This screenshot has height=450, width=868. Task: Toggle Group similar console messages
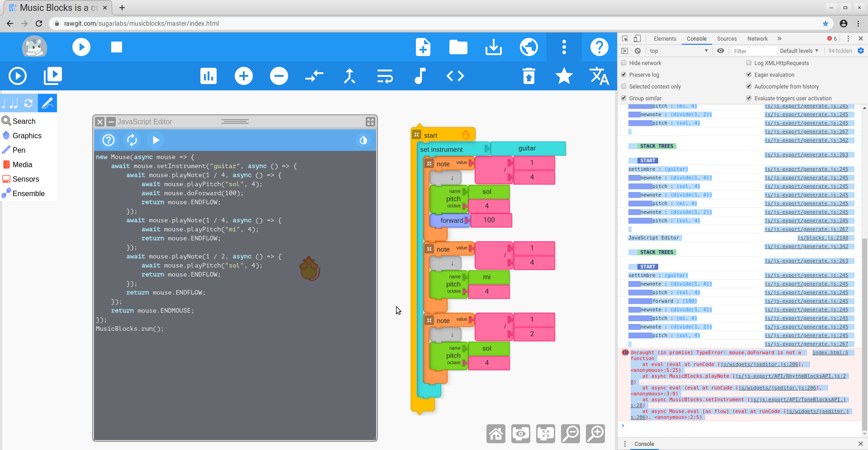pyautogui.click(x=624, y=98)
